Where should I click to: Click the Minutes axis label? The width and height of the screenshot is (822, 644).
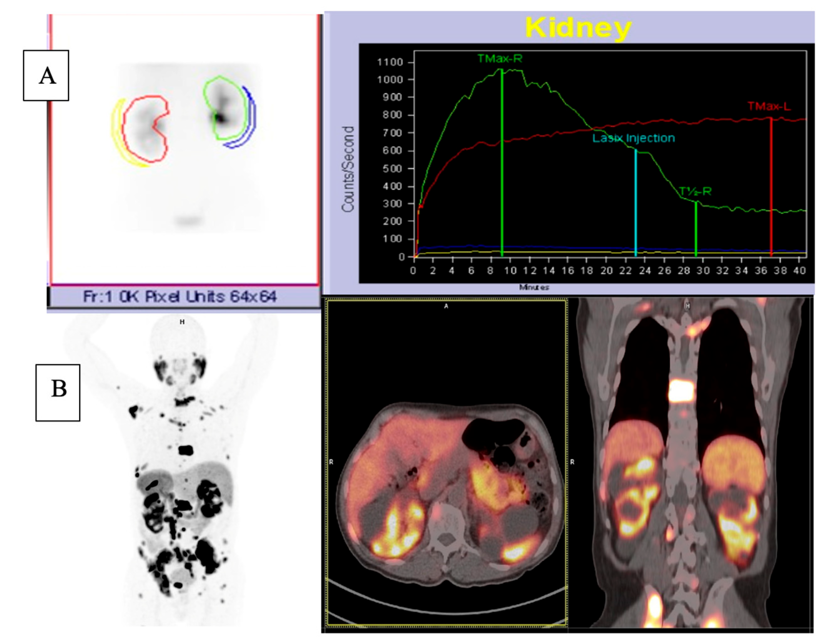534,288
